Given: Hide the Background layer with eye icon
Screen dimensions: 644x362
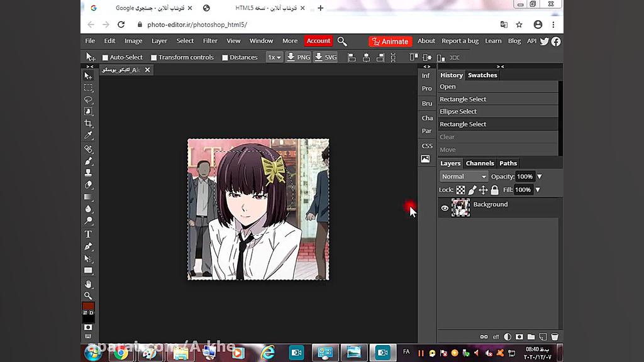Looking at the screenshot, I should [x=445, y=208].
